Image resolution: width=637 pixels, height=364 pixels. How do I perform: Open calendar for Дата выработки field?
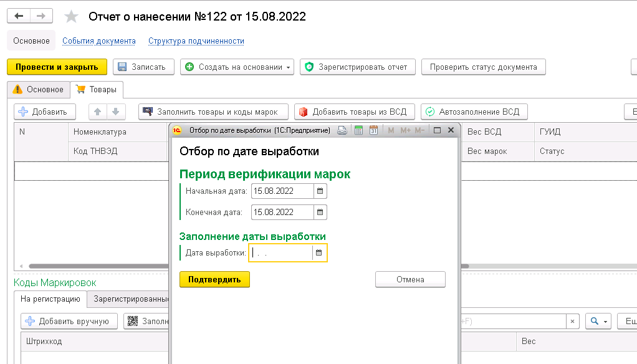pos(319,252)
